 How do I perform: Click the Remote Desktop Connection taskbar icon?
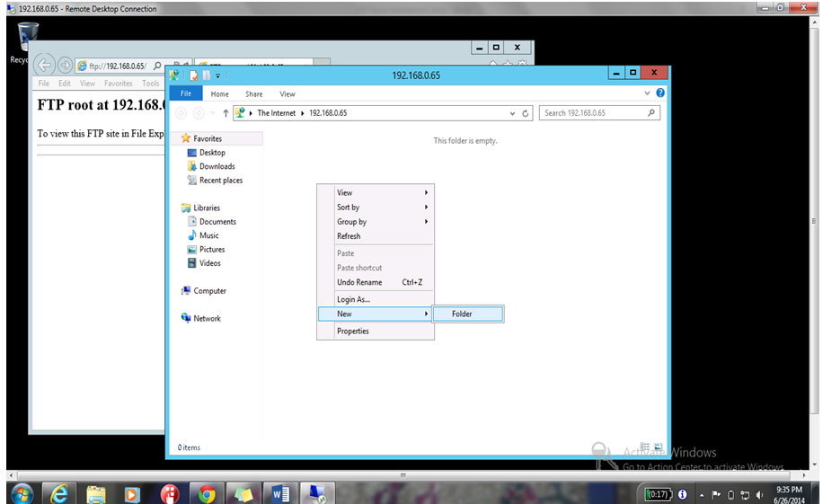[317, 493]
